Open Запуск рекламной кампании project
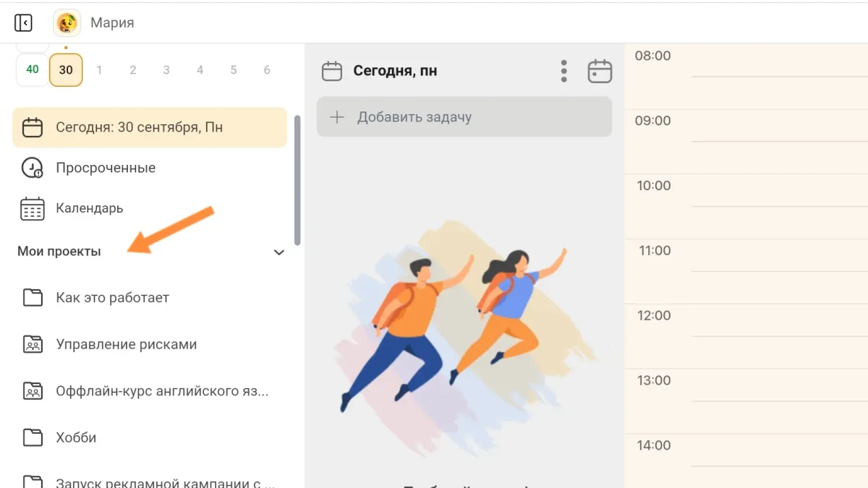The height and width of the screenshot is (488, 868). tap(162, 481)
